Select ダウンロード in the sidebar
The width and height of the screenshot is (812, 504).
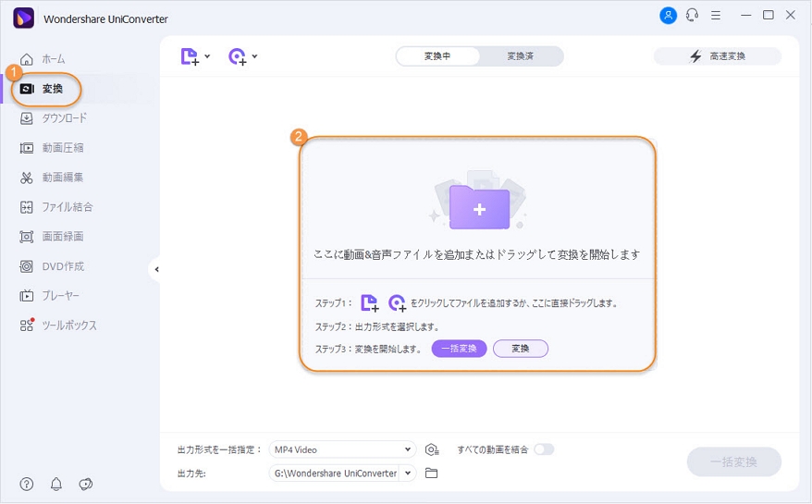(64, 118)
